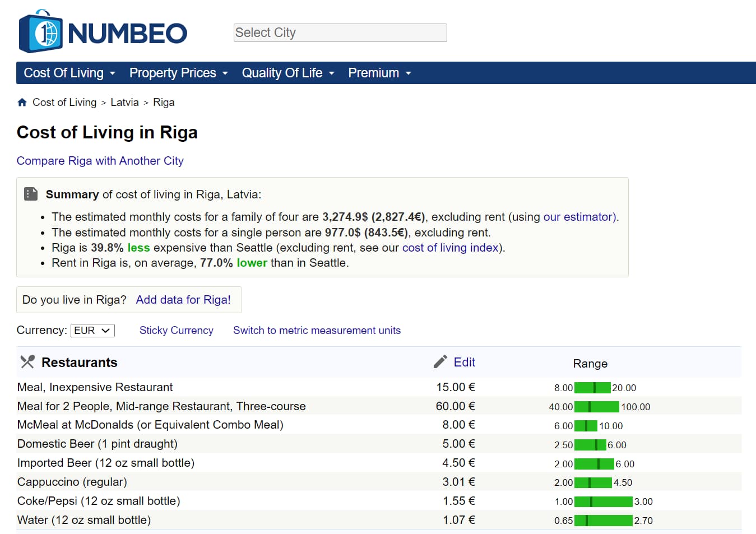The width and height of the screenshot is (756, 534).
Task: Select 'Water (12 oz small bottle)' label
Action: coord(84,520)
